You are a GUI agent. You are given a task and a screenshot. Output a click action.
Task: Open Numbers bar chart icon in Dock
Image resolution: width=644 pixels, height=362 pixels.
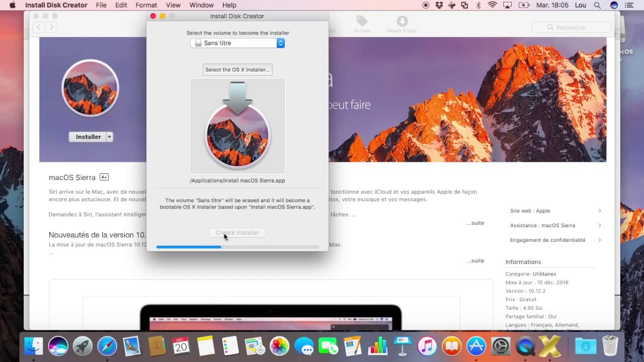pos(377,346)
